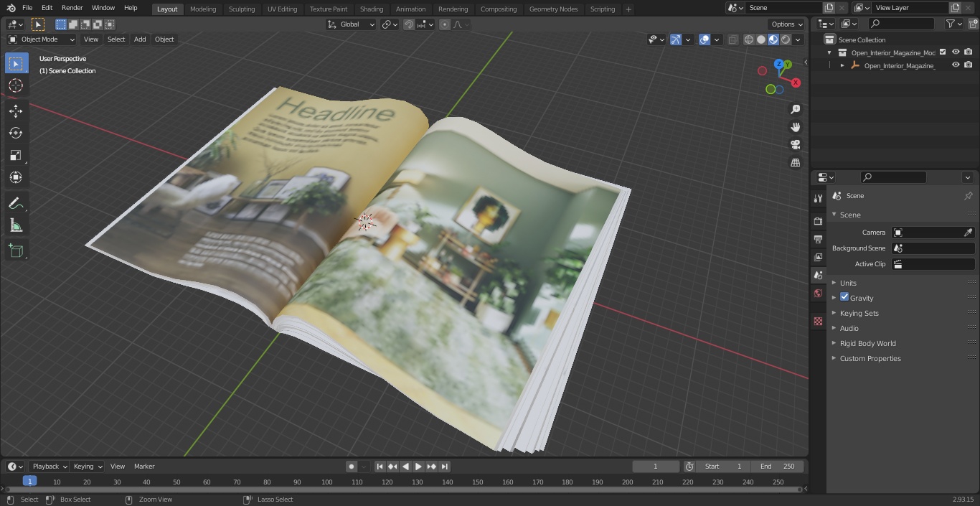Open the Texture properties tab

pos(818,321)
